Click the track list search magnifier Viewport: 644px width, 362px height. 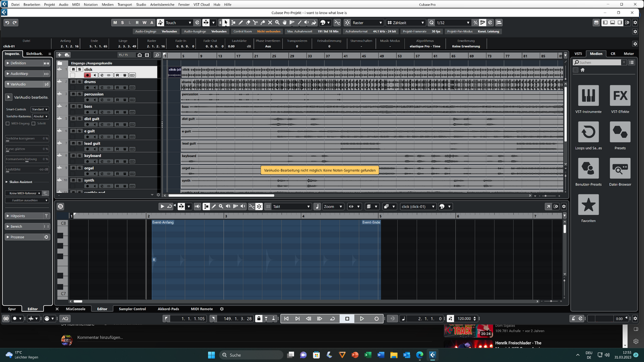click(157, 55)
